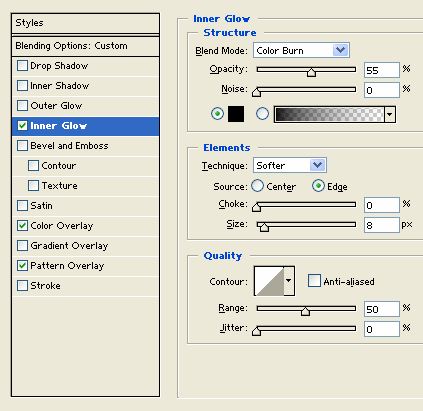423x411 pixels.
Task: Open the gradient picker dropdown arrow
Action: tap(390, 115)
